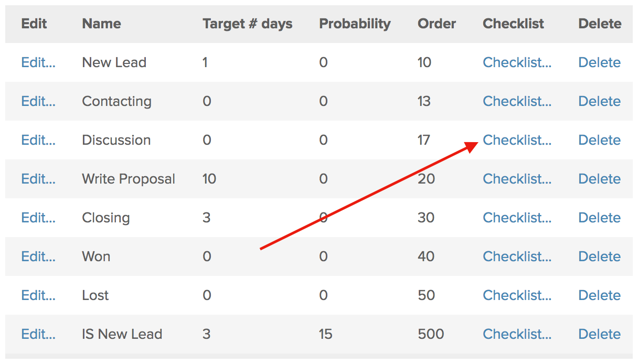Click the Name column header
The height and width of the screenshot is (364, 638).
pyautogui.click(x=101, y=24)
